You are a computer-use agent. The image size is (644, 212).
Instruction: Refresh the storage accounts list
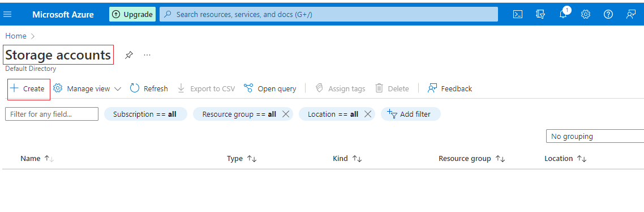(149, 88)
